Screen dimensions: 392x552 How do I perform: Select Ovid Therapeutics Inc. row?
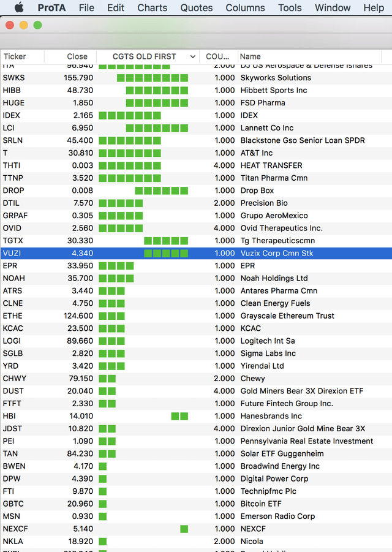196,228
